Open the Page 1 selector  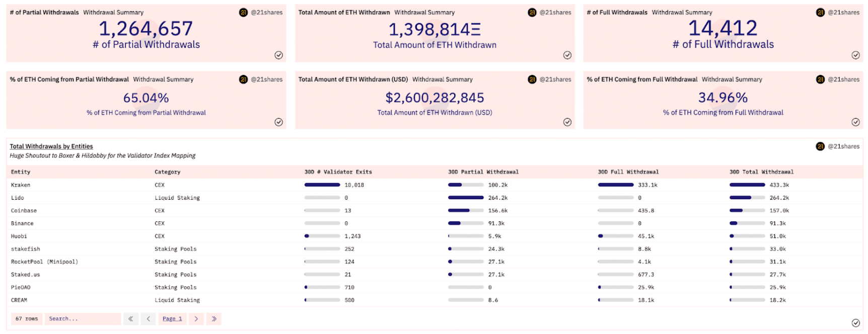[172, 319]
